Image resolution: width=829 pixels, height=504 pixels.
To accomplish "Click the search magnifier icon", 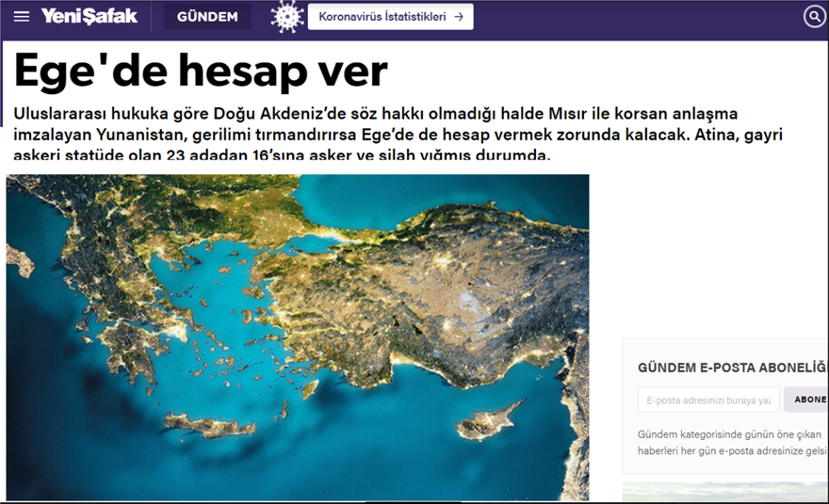I will pyautogui.click(x=815, y=17).
